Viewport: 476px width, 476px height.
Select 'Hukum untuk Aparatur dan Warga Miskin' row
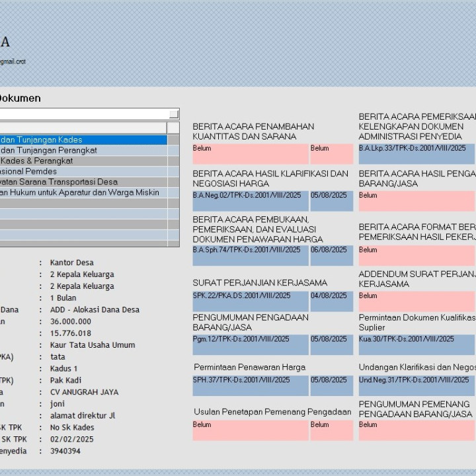pos(83,192)
